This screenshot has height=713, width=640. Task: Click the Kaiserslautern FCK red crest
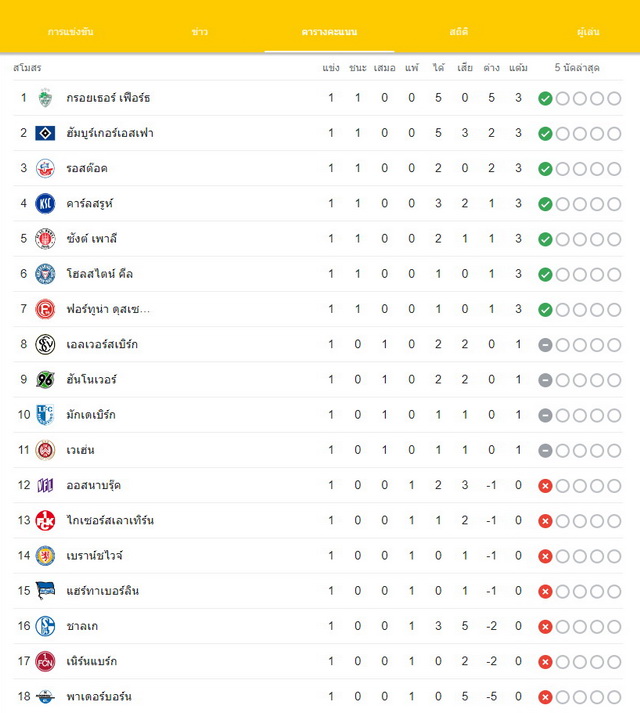pyautogui.click(x=45, y=520)
